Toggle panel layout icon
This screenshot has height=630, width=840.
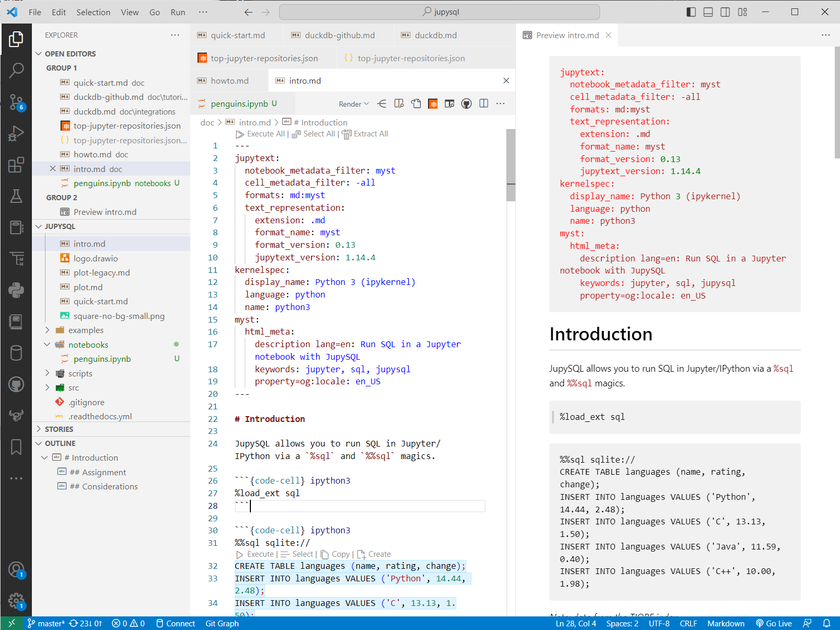pos(708,12)
